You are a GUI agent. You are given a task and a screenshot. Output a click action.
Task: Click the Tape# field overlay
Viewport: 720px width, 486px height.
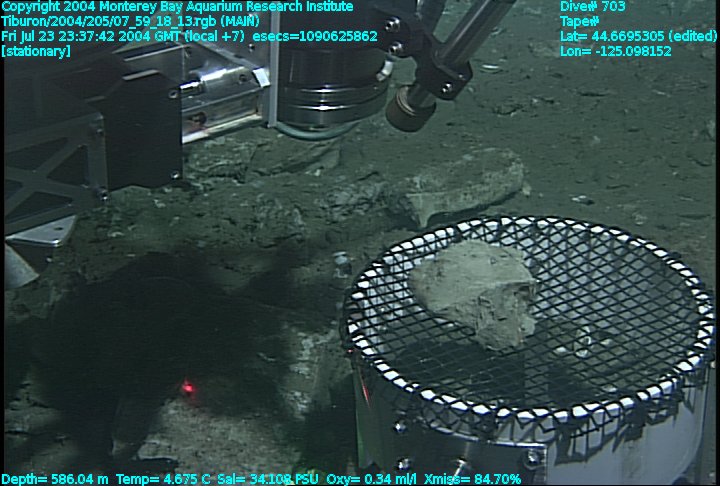tap(580, 21)
